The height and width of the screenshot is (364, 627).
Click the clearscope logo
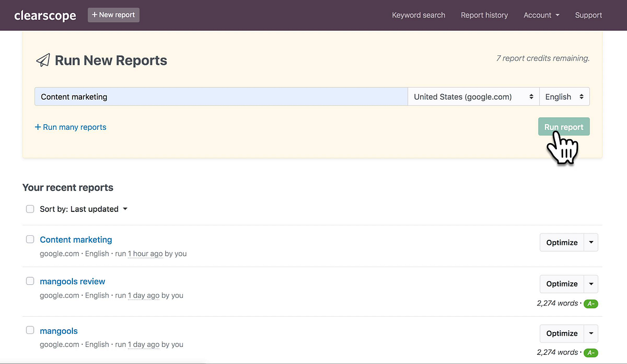[45, 15]
